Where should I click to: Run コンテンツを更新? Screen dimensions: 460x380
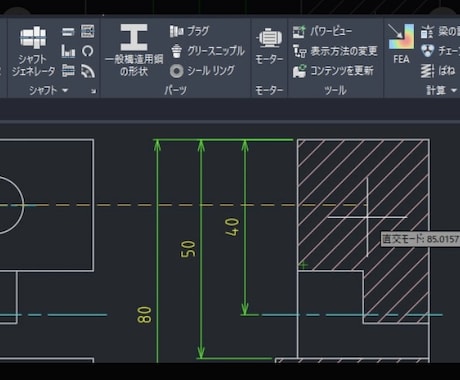coord(333,71)
